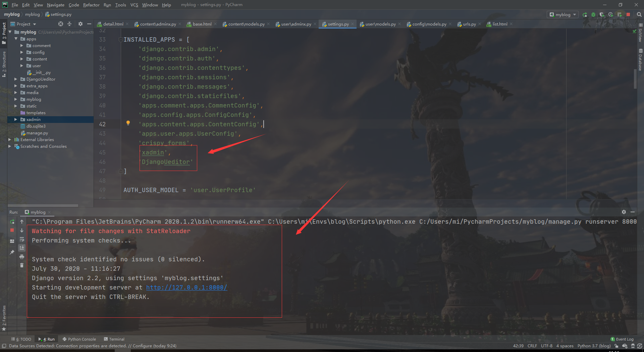Open Project view selector dropdown
The image size is (644, 352).
coord(23,24)
